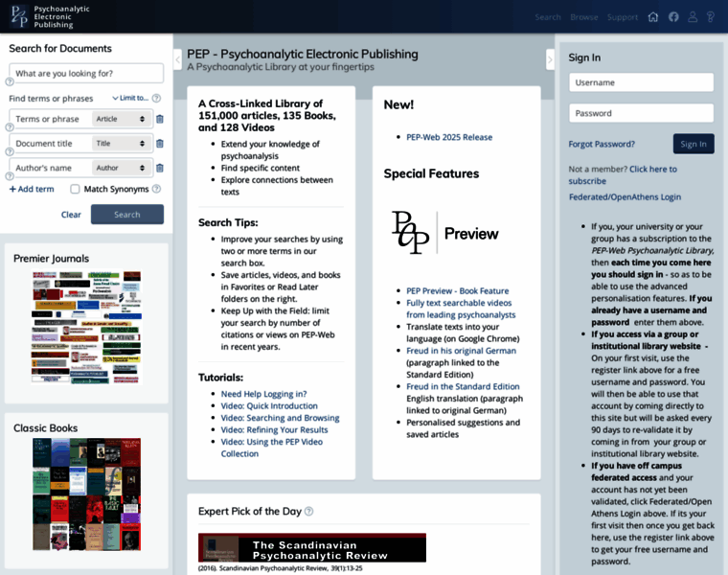
Task: Show help beside Author's name field
Action: 10,176
